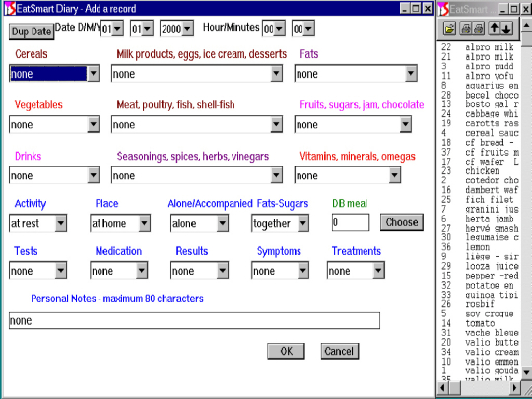Click the food list scrollbar down arrow

526,372
